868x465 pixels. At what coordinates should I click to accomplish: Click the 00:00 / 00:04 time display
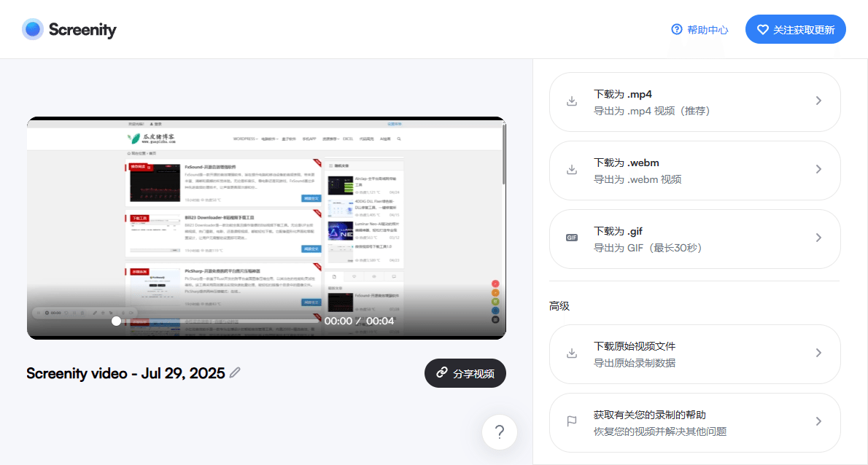(360, 321)
